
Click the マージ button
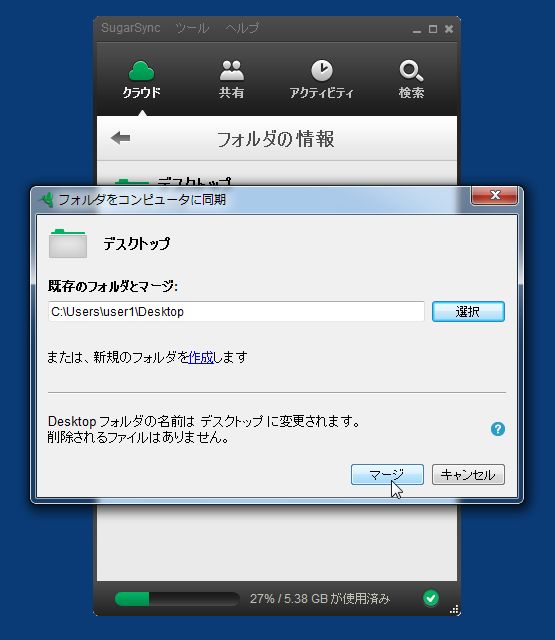tap(387, 475)
